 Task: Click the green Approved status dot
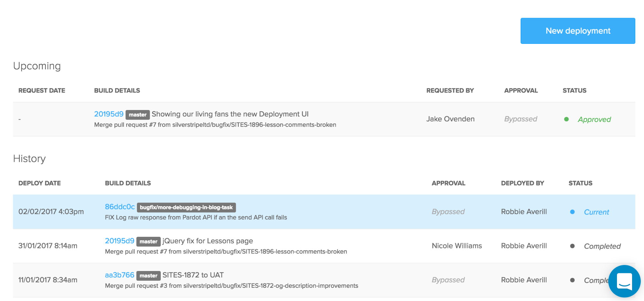(x=566, y=119)
